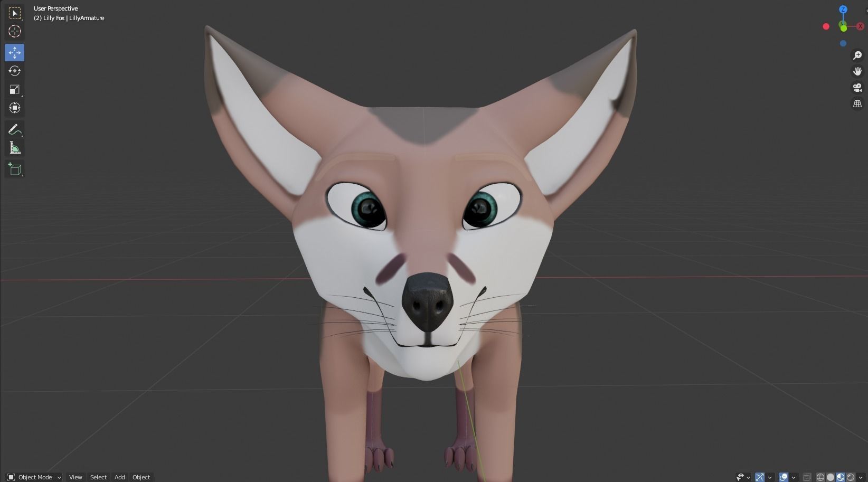Open the Object menu
Screen dimensions: 868x482
tap(141, 477)
